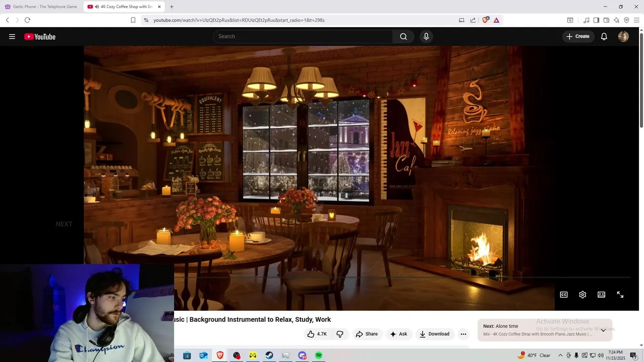This screenshot has height=362, width=644.
Task: Open the YouTube account avatar menu
Action: point(623,36)
